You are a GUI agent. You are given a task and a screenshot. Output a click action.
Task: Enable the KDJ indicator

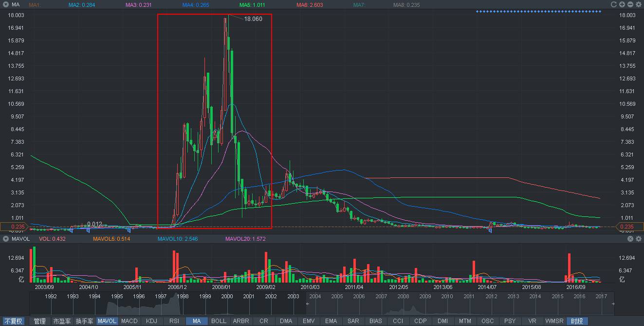coord(152,321)
